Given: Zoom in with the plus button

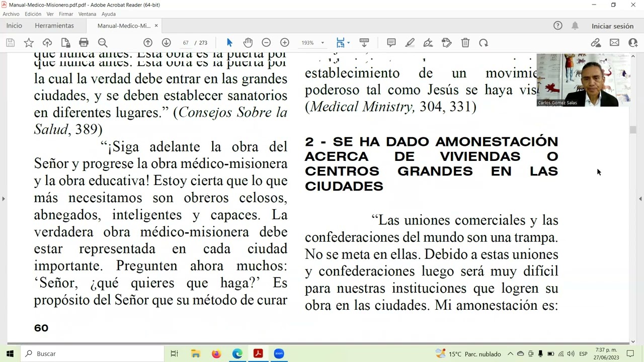Looking at the screenshot, I should coord(285,43).
